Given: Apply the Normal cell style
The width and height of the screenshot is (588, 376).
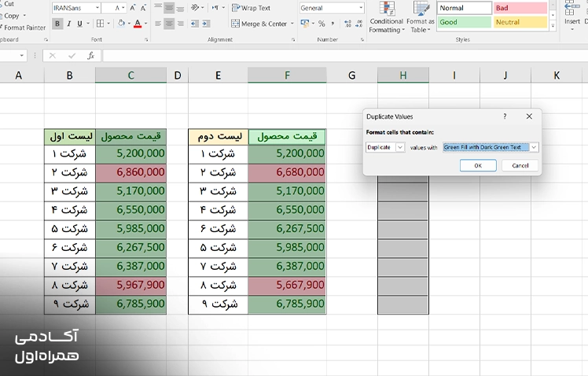Looking at the screenshot, I should [x=465, y=8].
